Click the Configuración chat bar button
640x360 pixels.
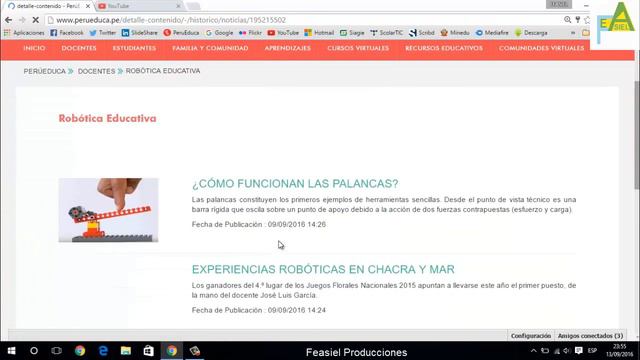(531, 336)
